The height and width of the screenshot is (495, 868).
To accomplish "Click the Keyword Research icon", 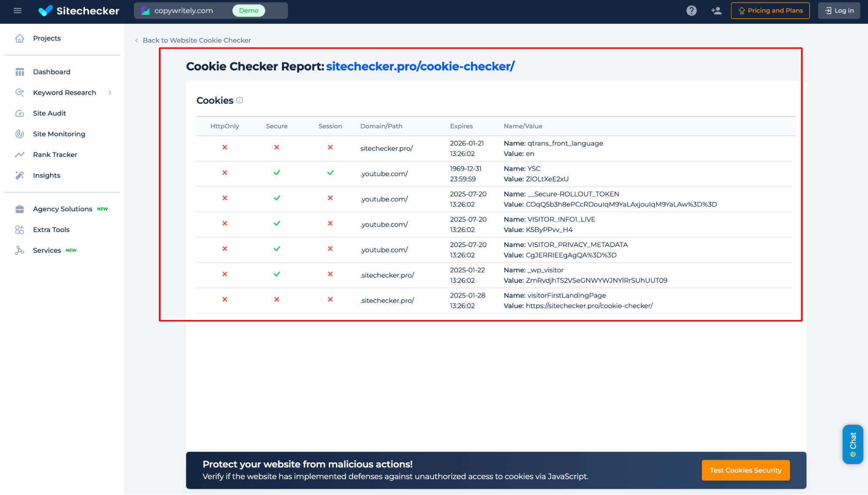I will (20, 93).
